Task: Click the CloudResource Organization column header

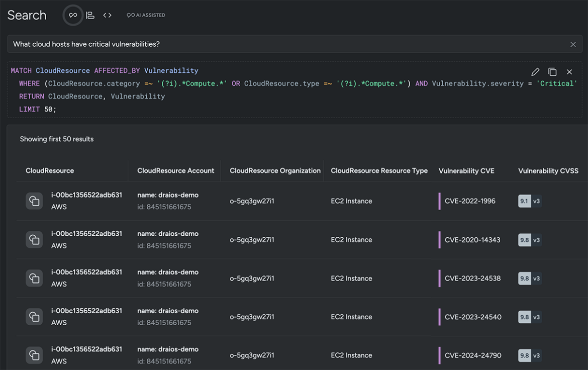Action: click(x=275, y=171)
